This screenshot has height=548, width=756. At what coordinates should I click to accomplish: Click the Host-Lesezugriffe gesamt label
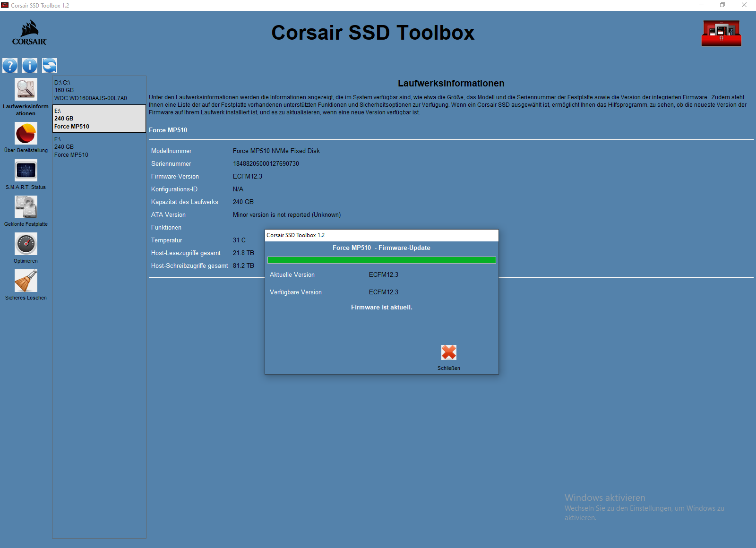[x=186, y=253]
